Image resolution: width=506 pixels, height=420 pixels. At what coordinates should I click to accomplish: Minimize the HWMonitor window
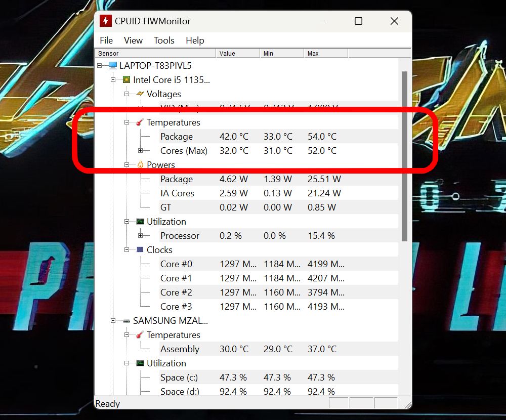pos(324,21)
